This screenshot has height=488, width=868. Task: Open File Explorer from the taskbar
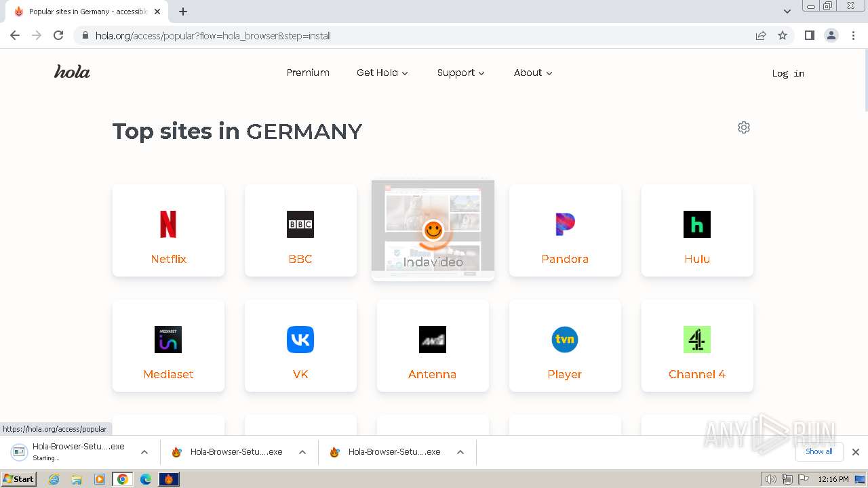(x=77, y=479)
